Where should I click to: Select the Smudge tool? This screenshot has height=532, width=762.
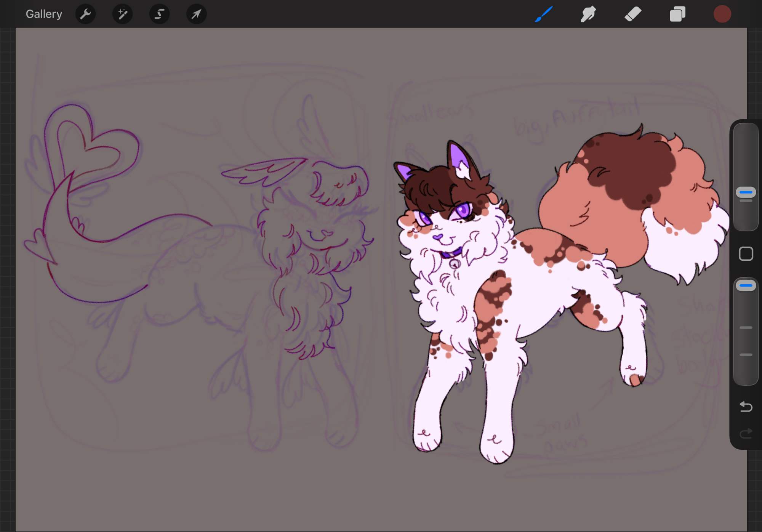[x=588, y=14]
